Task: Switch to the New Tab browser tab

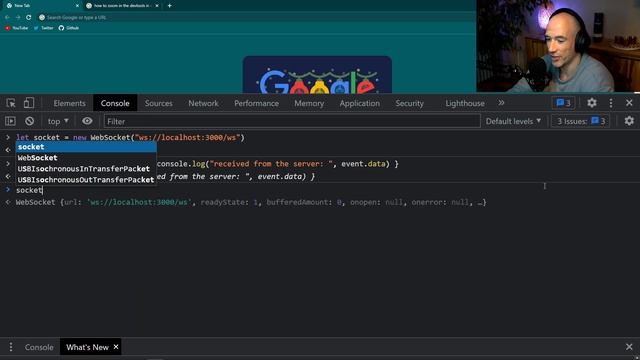Action: (x=41, y=6)
